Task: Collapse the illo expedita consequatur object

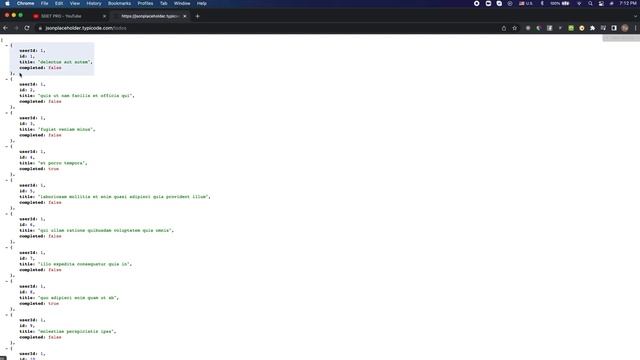Action: coord(7,247)
